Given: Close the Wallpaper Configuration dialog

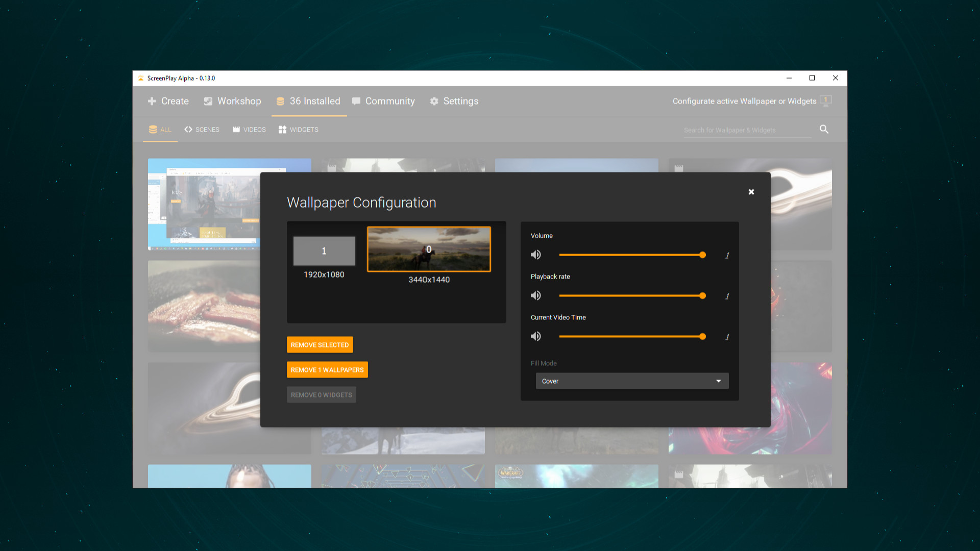Looking at the screenshot, I should click(751, 192).
